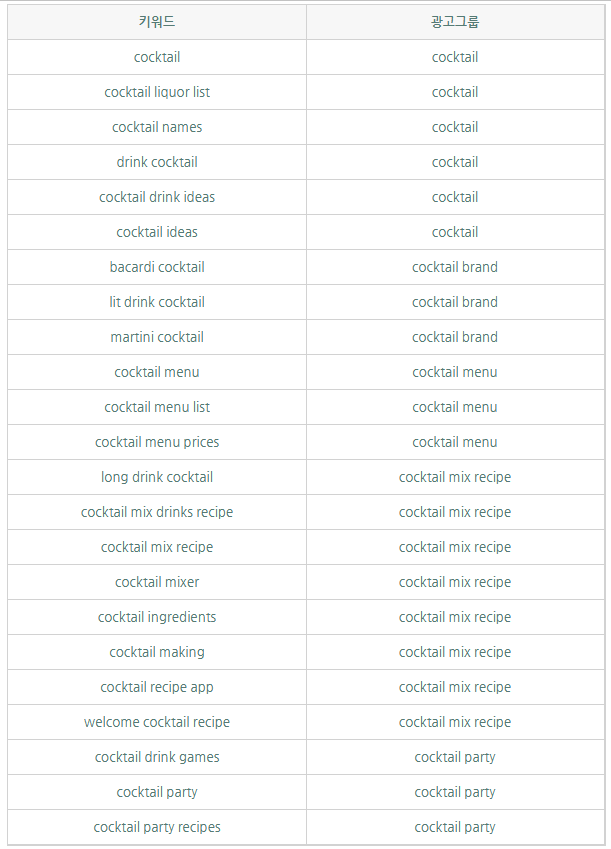Select the 'cocktail menu prices' keyword cell

tap(157, 442)
